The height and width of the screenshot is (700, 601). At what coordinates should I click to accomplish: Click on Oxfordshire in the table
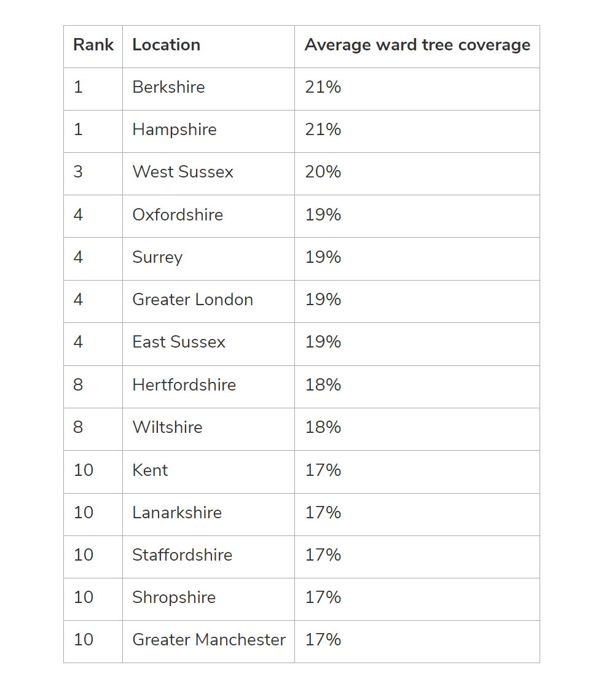click(178, 215)
